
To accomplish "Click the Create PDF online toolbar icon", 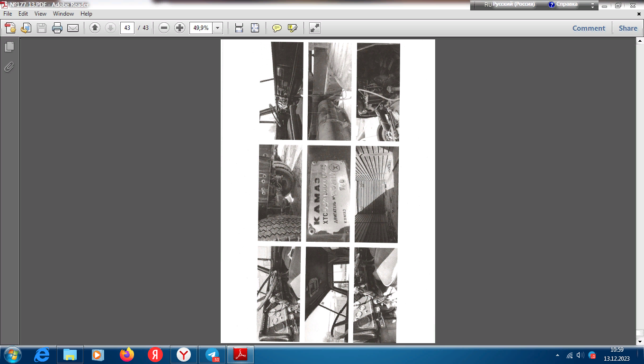I will tap(10, 28).
